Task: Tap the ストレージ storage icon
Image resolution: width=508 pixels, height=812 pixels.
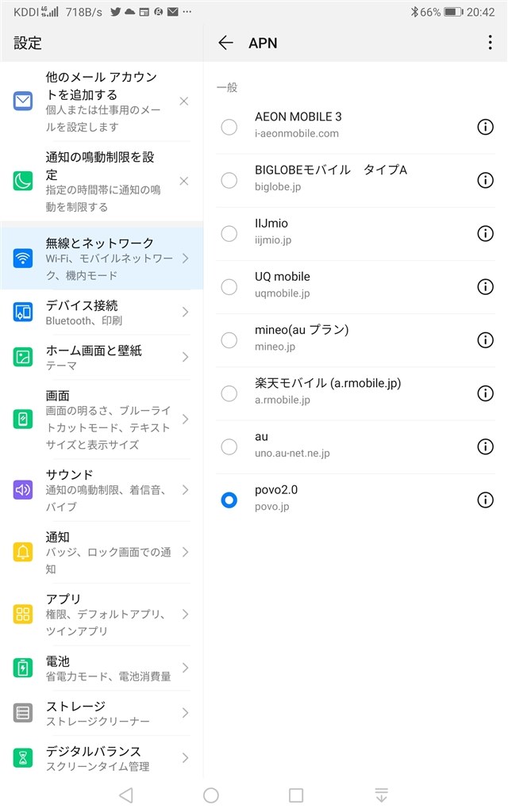Action: click(23, 713)
